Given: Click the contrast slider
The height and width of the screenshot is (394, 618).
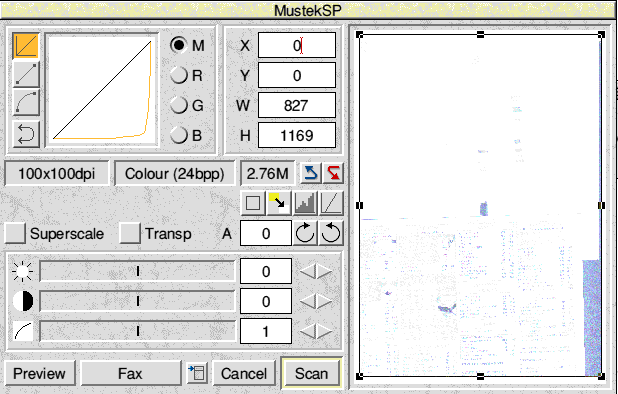Looking at the screenshot, I should (x=138, y=301).
